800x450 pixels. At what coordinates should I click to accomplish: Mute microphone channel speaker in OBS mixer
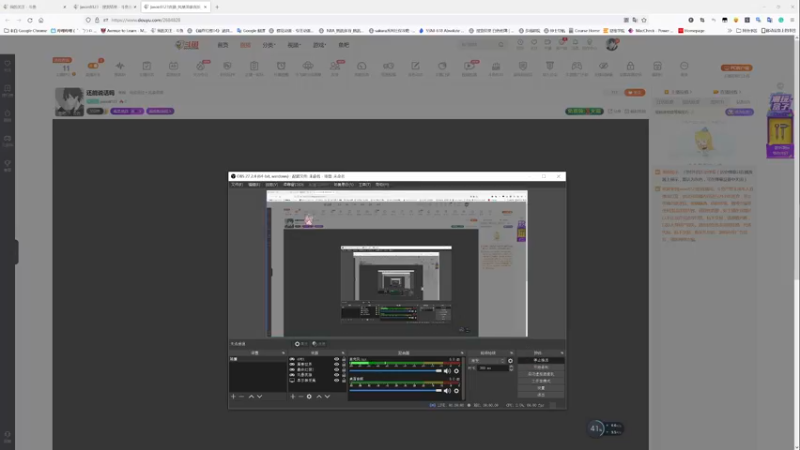pyautogui.click(x=447, y=371)
